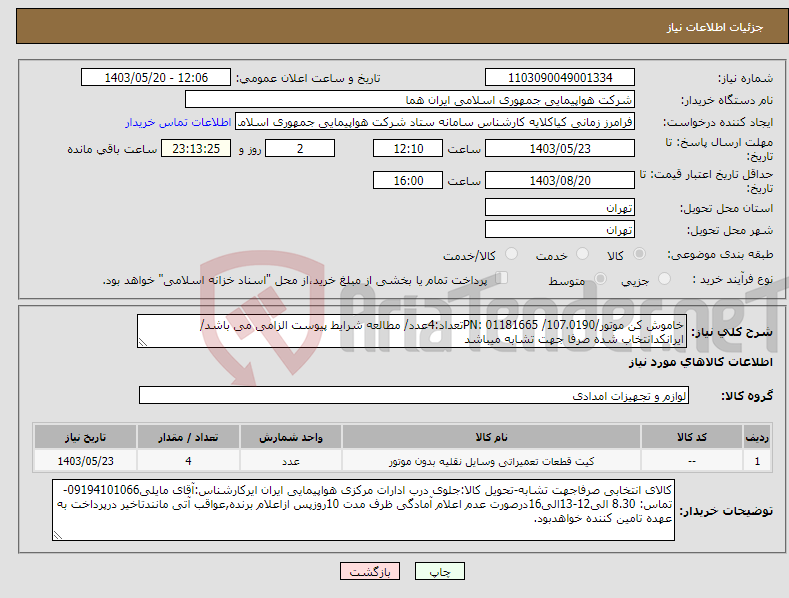
Task: Select the متوسط purchase type radio
Action: pos(600,278)
